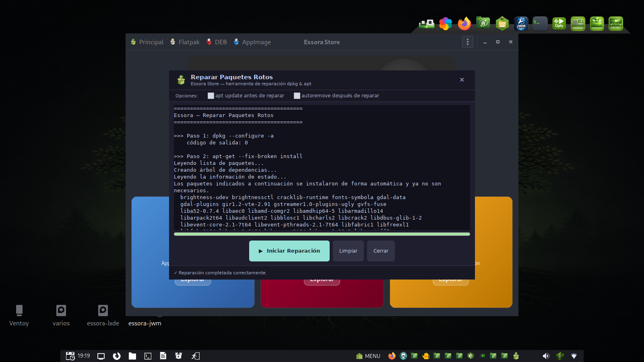Click the 'Essora Store' window title
This screenshot has height=362, width=644.
click(322, 42)
